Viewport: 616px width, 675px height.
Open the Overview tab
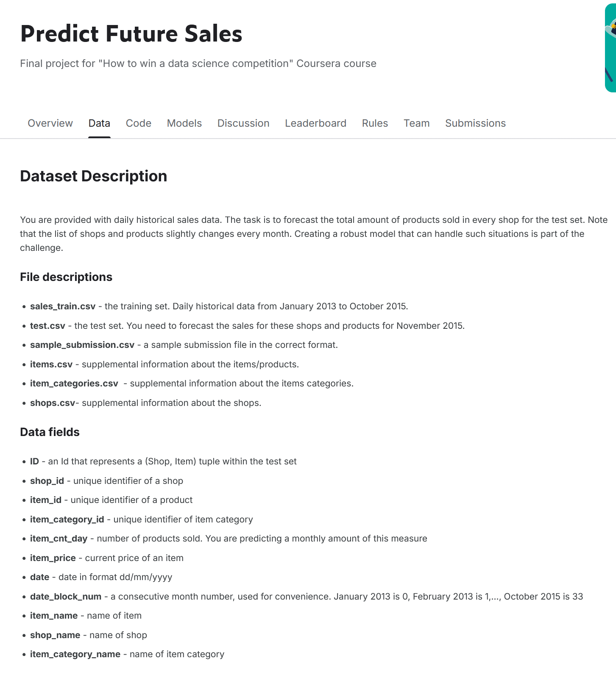(50, 123)
